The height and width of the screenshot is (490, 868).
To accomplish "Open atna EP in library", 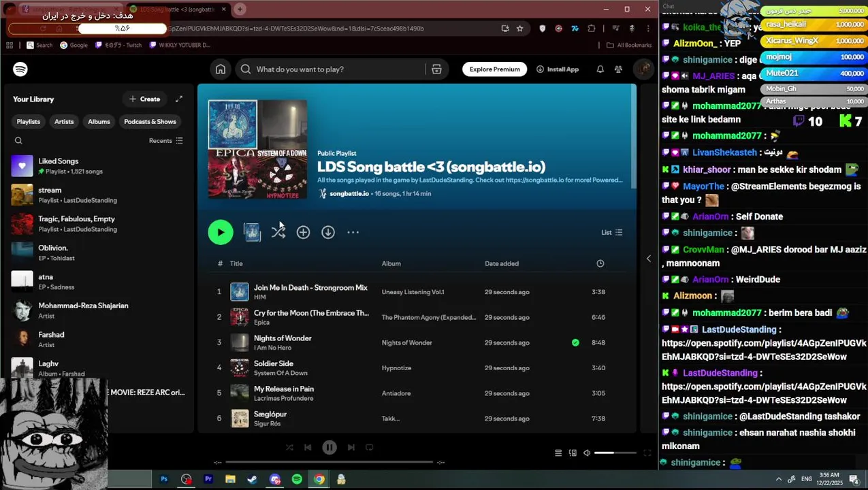I will point(99,282).
